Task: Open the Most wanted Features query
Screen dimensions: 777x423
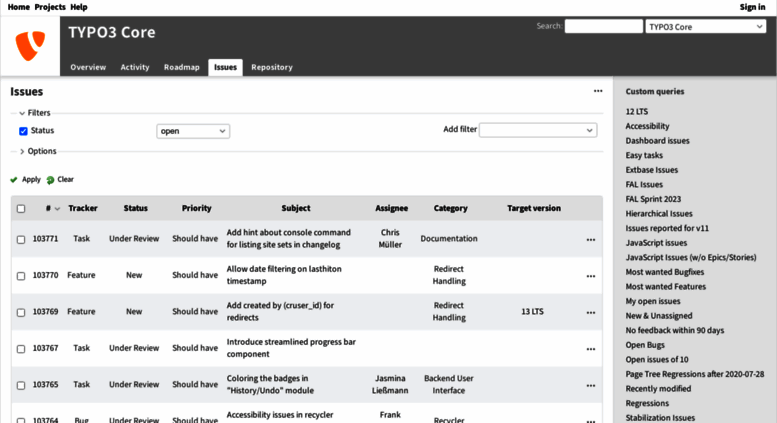Action: pyautogui.click(x=666, y=287)
